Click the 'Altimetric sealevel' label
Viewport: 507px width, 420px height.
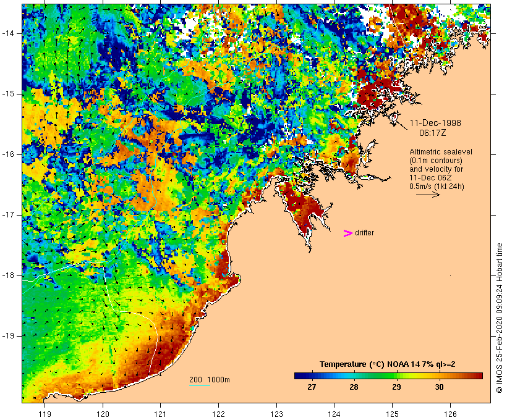(x=441, y=152)
